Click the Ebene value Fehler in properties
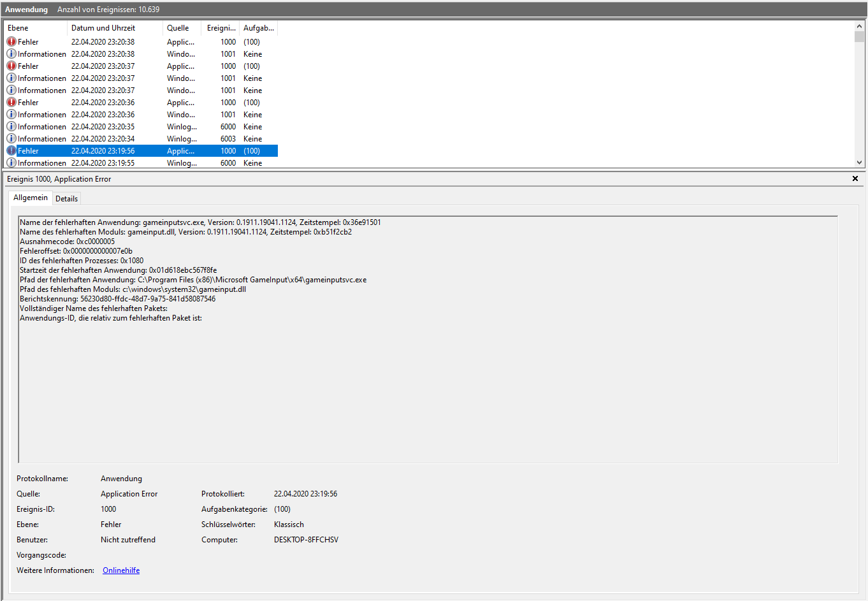Screen dimensions: 868x601 [111, 525]
